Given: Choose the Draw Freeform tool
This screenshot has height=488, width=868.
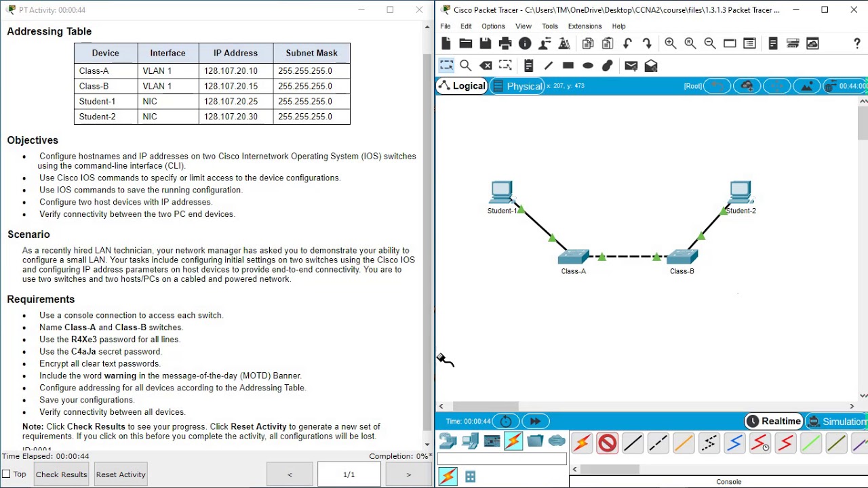Looking at the screenshot, I should point(608,65).
